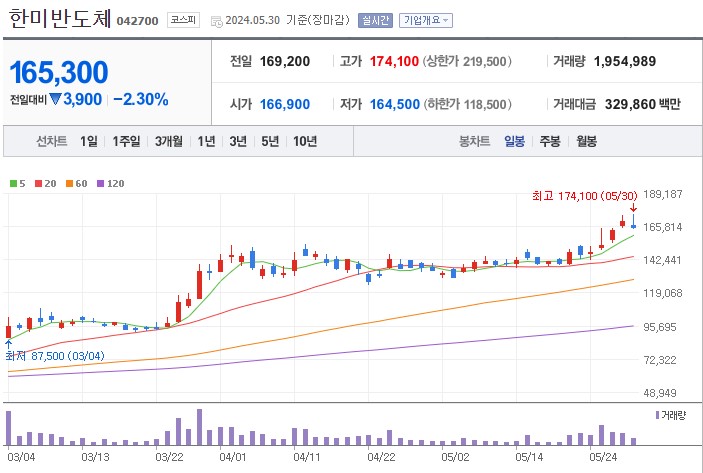The width and height of the screenshot is (703, 473).
Task: Click the 저가 value 164,500
Action: [395, 104]
